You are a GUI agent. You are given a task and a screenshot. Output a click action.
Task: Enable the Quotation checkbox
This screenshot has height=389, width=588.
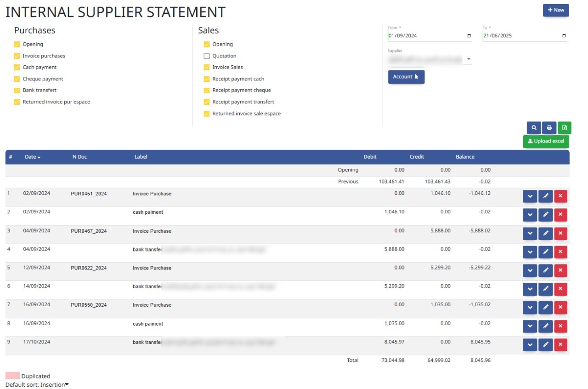pyautogui.click(x=207, y=56)
